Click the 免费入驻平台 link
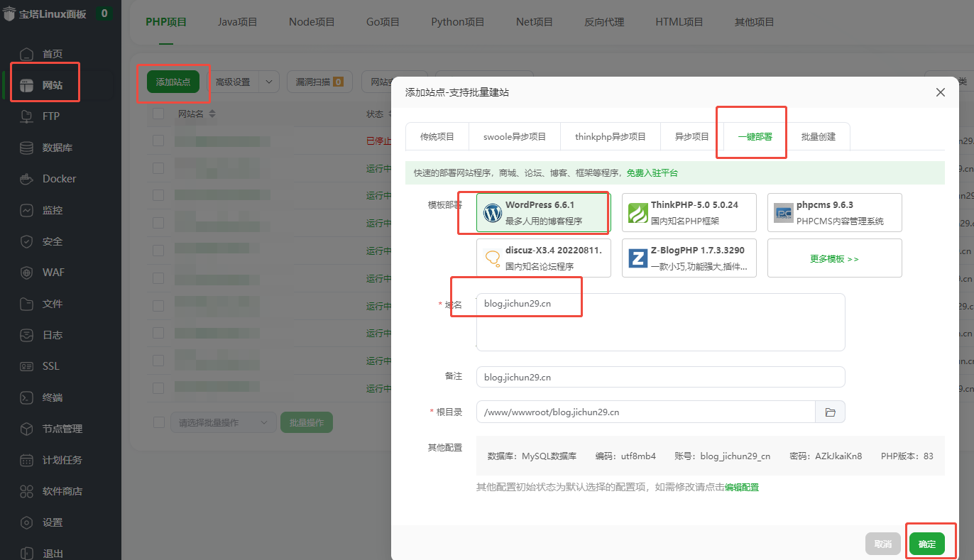This screenshot has height=560, width=974. [x=652, y=172]
